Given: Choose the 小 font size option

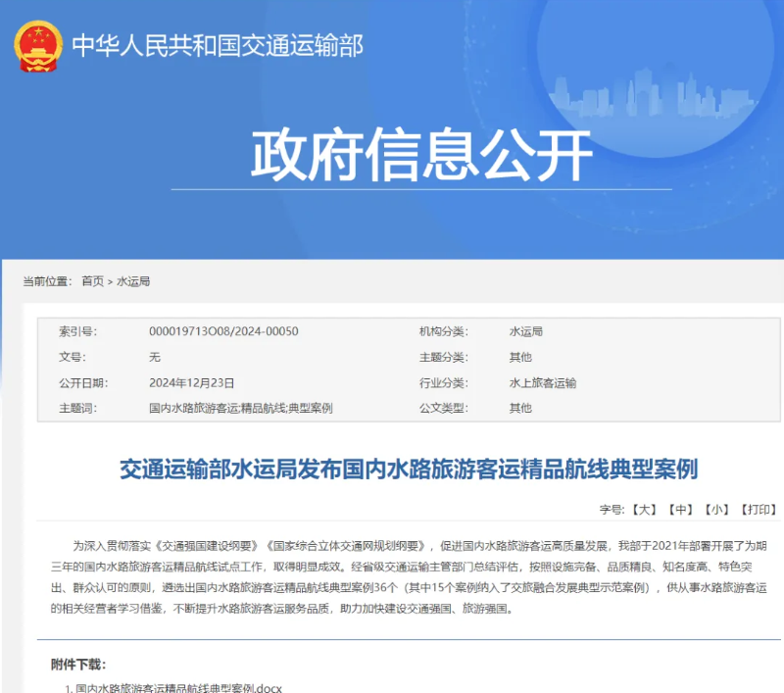Looking at the screenshot, I should point(718,510).
